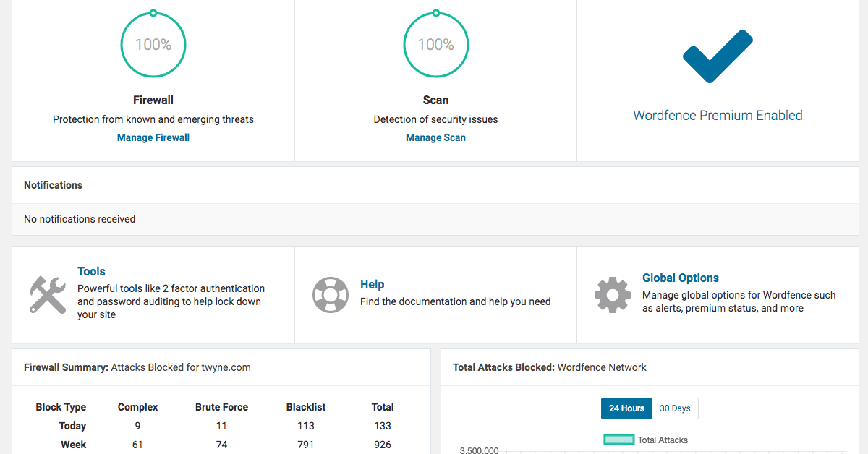Click the Firewall 100% status circle
The height and width of the screenshot is (454, 868).
coord(153,45)
